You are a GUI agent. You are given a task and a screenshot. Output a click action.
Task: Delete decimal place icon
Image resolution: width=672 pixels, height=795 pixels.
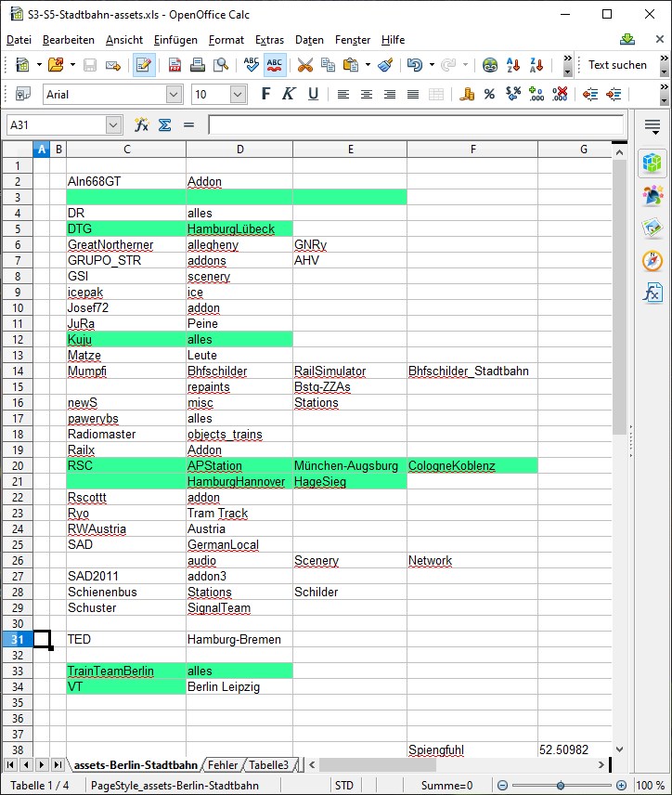pos(560,95)
